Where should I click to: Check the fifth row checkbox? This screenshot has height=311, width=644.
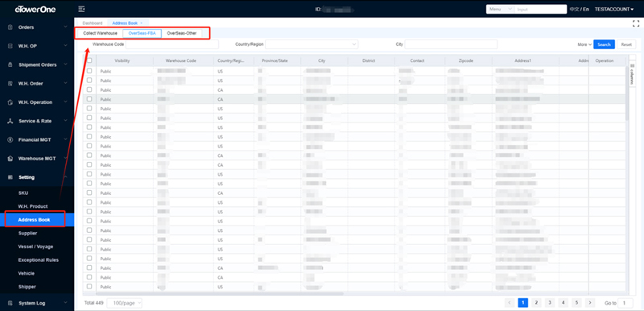(x=89, y=109)
